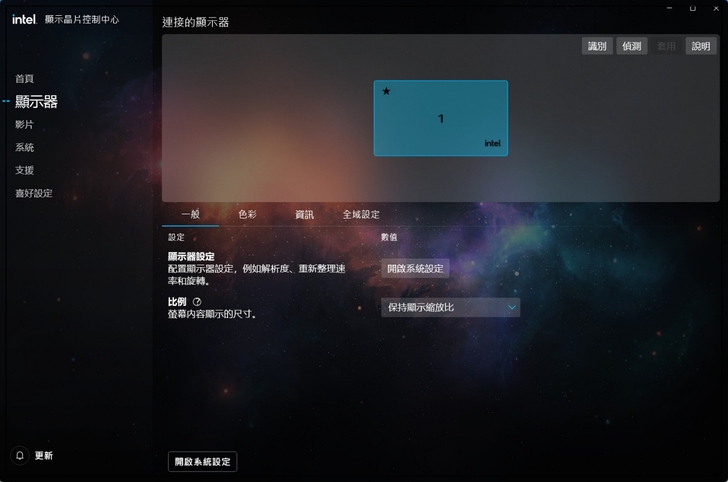This screenshot has width=728, height=482.
Task: Open 喜好設定 in the sidebar
Action: [34, 193]
